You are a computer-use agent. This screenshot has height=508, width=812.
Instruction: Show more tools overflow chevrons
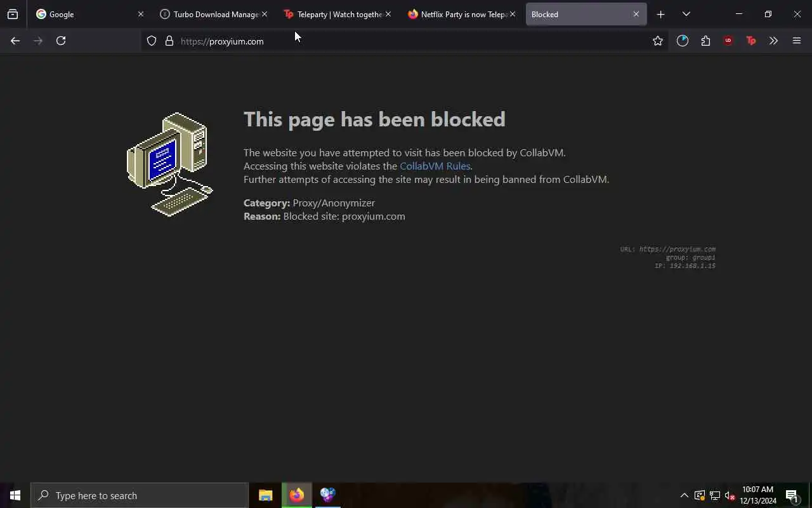click(773, 41)
